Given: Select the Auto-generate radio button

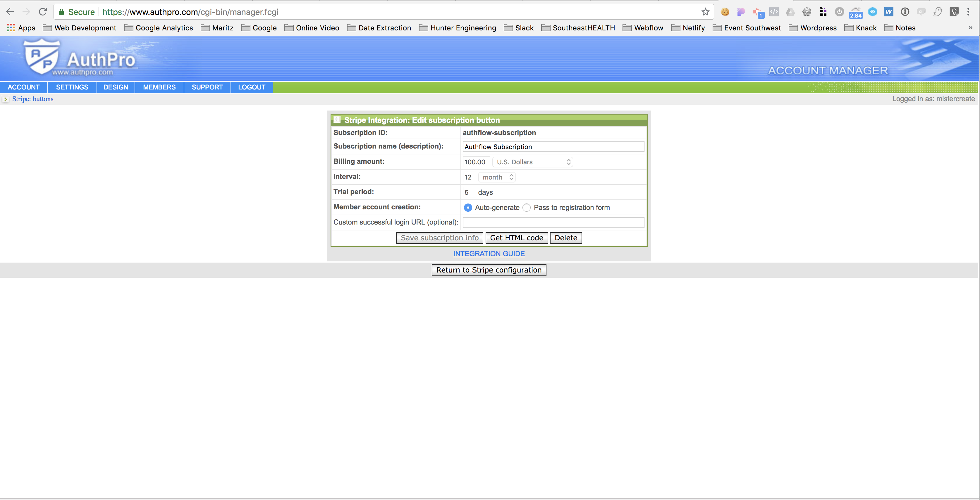Looking at the screenshot, I should [x=468, y=208].
